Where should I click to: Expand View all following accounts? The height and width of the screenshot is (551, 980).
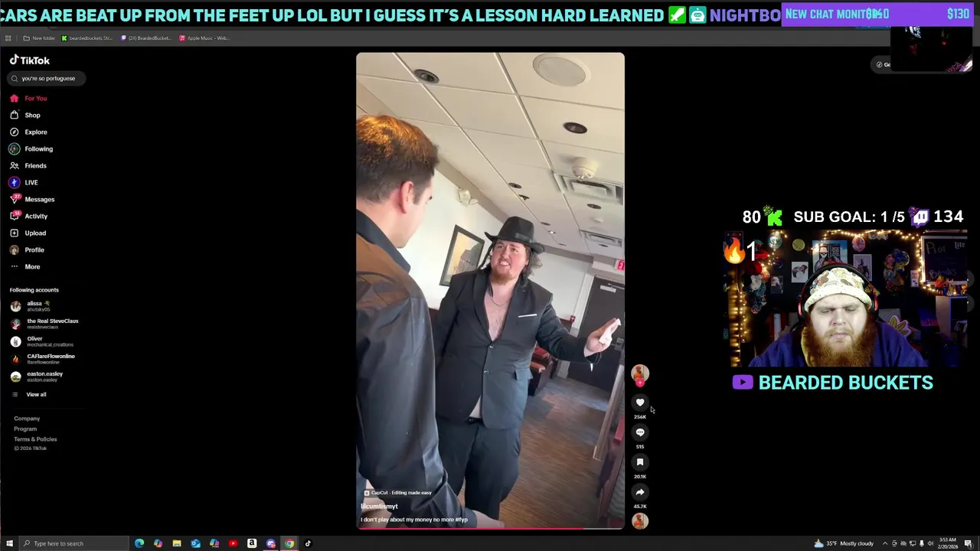click(29, 394)
